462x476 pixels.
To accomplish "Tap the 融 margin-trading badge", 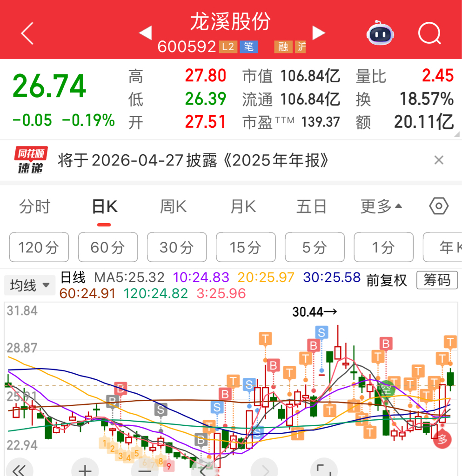I will pyautogui.click(x=283, y=47).
